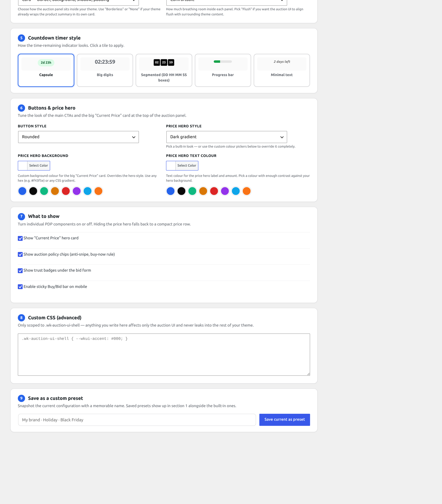442x504 pixels.
Task: Choose the Big digits timer style
Action: tap(105, 70)
